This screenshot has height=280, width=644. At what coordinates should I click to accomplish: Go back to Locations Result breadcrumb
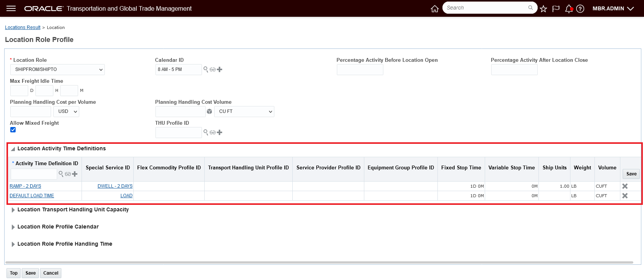(x=22, y=27)
